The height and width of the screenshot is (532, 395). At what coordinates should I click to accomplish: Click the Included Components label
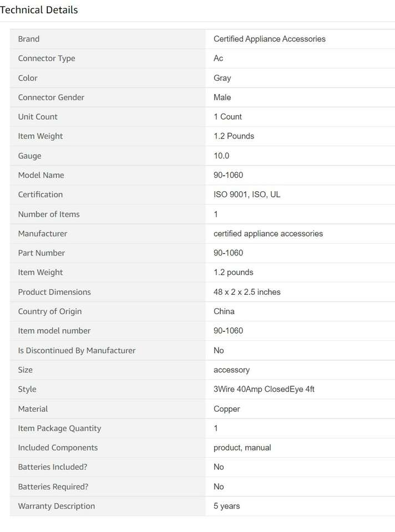point(58,448)
